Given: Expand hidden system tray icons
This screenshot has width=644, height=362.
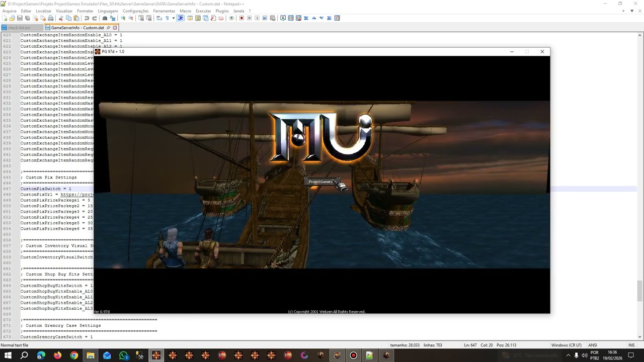Looking at the screenshot, I should [x=568, y=355].
